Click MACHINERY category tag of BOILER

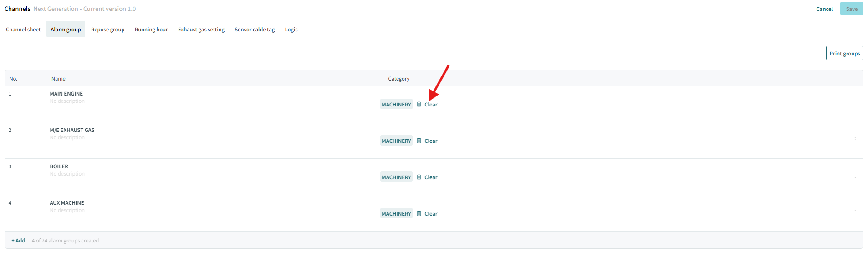click(396, 177)
